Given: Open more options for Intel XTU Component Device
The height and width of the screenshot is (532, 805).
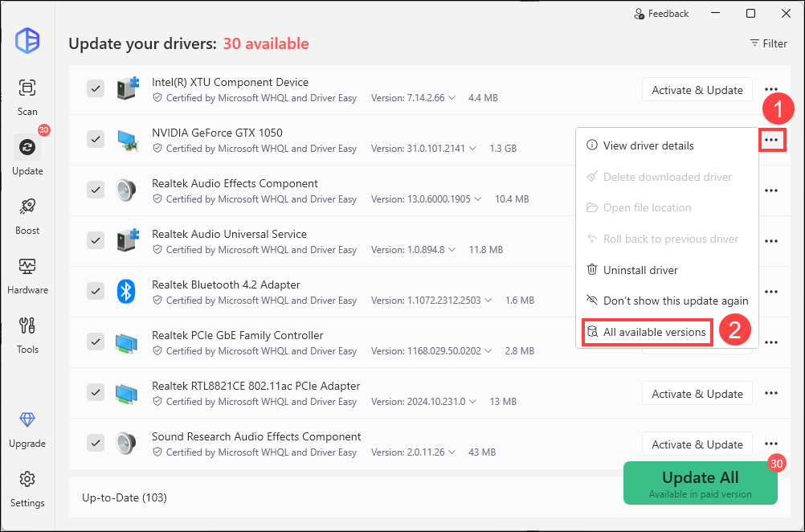Looking at the screenshot, I should (x=771, y=89).
